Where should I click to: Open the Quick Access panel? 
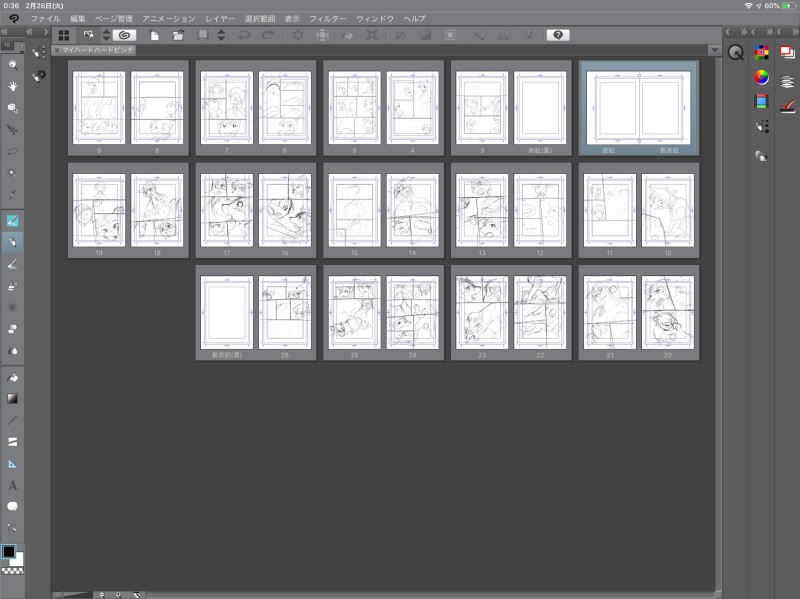[x=735, y=53]
